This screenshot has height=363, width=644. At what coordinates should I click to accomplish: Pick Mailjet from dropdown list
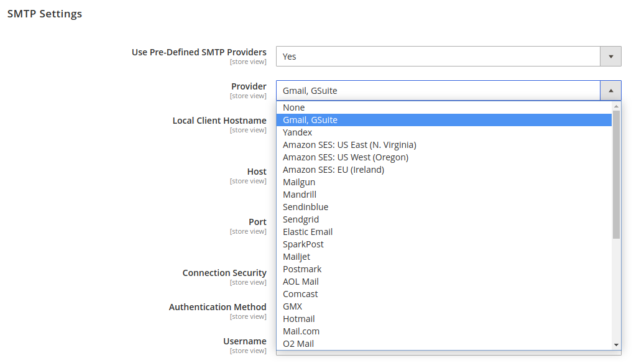[297, 257]
